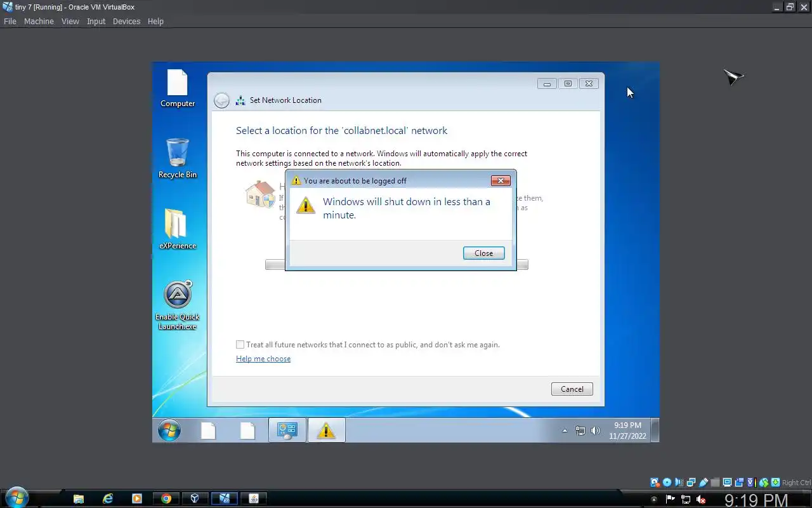The width and height of the screenshot is (812, 508).
Task: Open the VirtualBox View menu
Action: [x=70, y=21]
